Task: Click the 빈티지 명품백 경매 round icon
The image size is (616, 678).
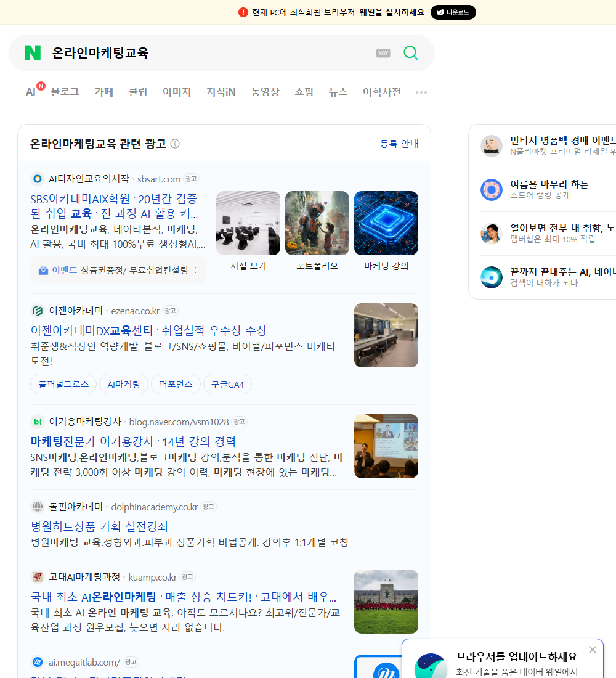Action: 492,145
